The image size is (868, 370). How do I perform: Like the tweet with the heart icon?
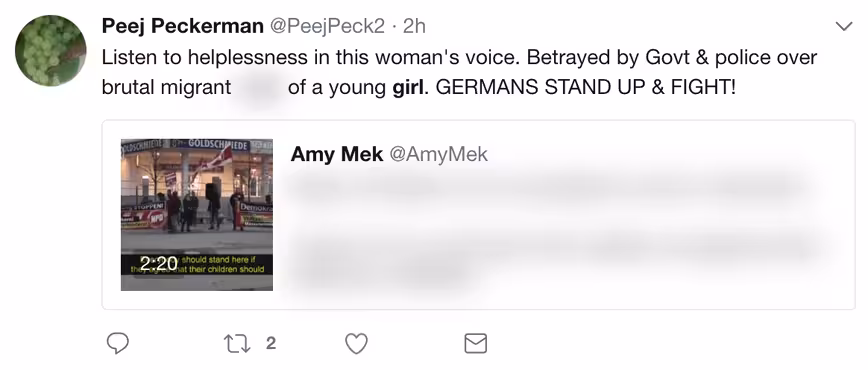pos(356,343)
